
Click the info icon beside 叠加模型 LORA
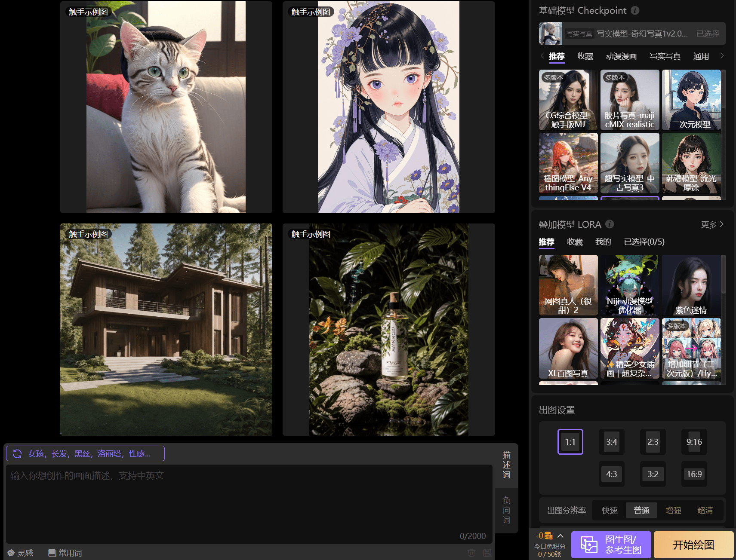[x=610, y=224]
